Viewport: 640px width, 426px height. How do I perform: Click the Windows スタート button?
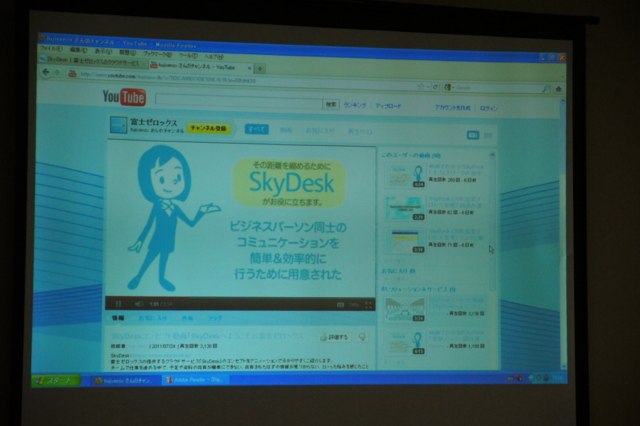click(56, 380)
